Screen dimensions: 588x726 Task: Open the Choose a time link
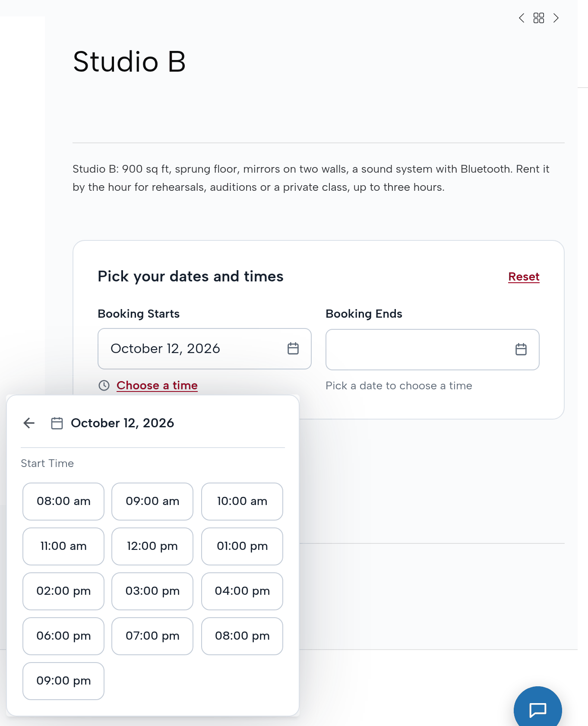(x=157, y=385)
